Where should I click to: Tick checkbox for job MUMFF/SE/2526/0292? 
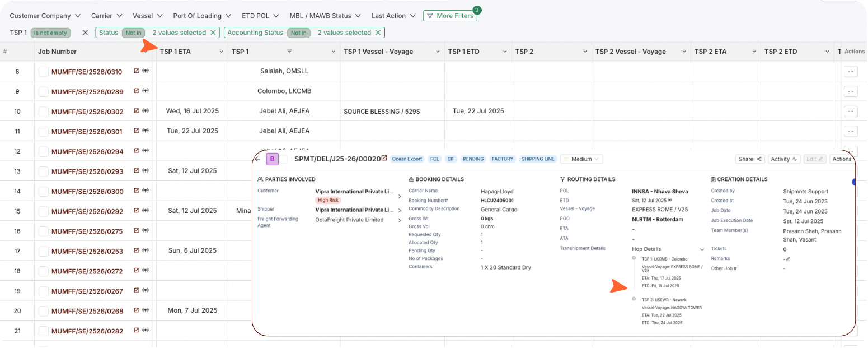(43, 211)
